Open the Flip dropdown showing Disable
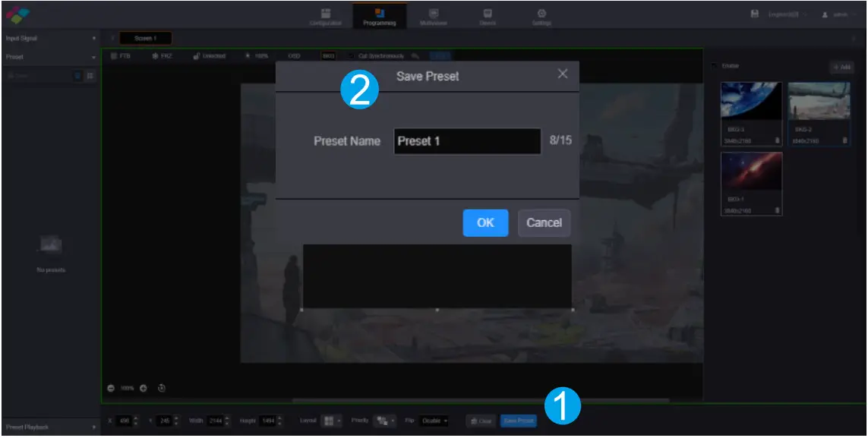Viewport: 868px width, 438px height. [434, 421]
